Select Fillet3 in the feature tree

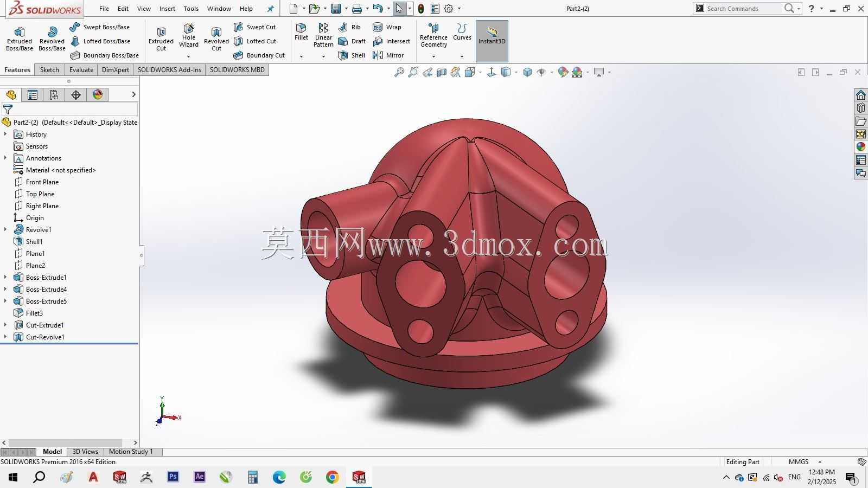34,313
